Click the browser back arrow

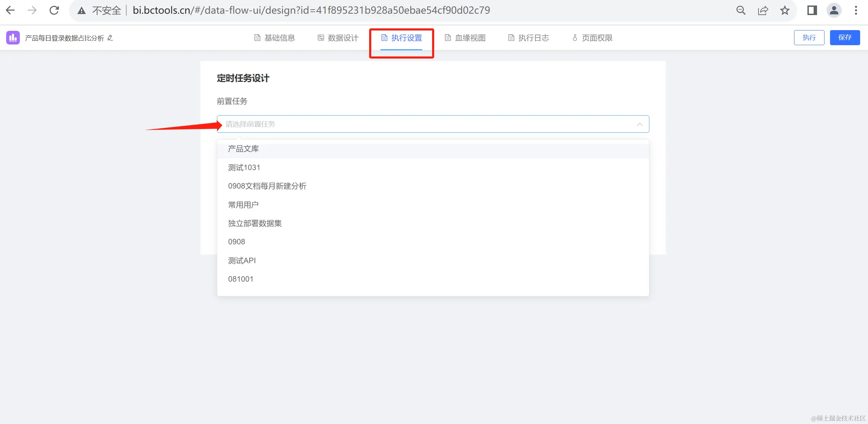pyautogui.click(x=11, y=10)
